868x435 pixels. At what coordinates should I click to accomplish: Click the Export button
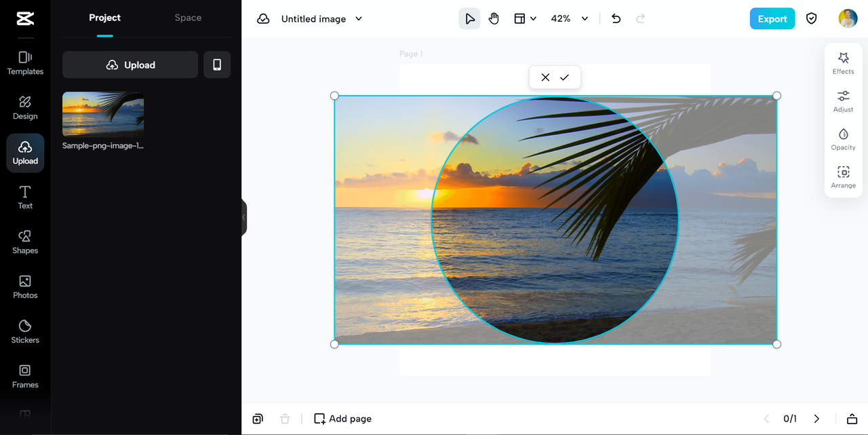coord(772,19)
